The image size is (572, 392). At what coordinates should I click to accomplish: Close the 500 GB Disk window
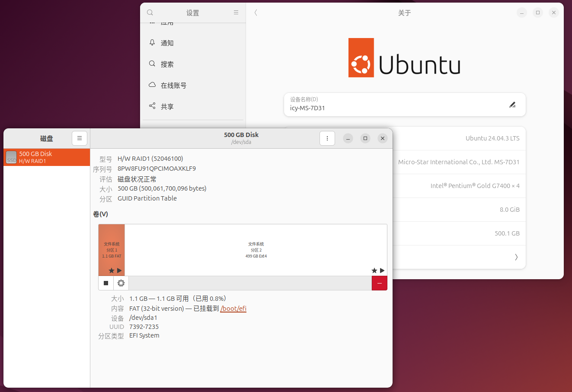coord(383,138)
